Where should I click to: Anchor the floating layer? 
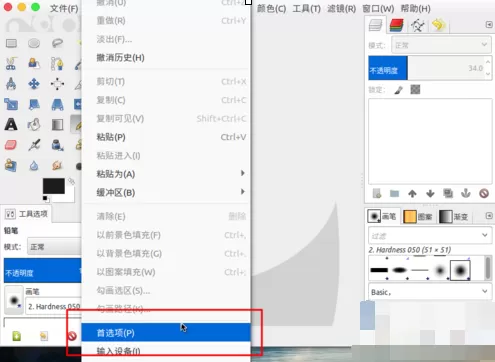click(x=466, y=193)
